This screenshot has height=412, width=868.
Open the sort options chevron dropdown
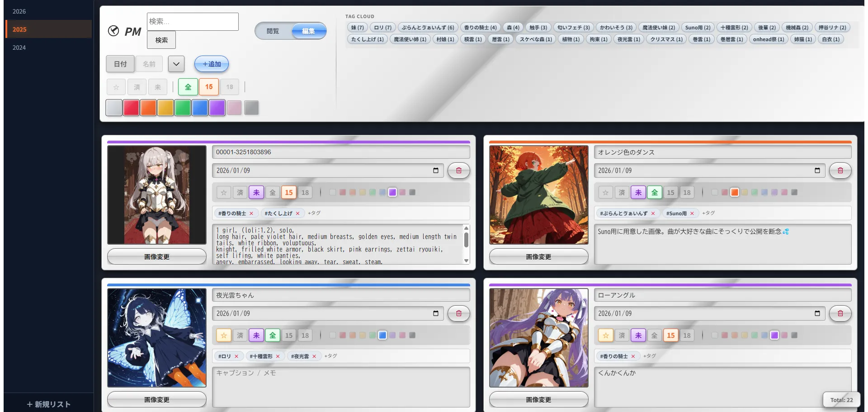tap(176, 64)
